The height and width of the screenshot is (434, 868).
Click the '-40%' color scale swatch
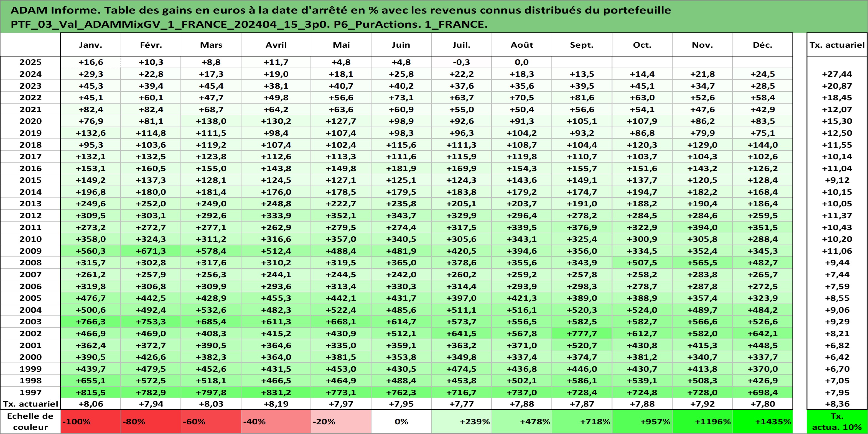click(x=276, y=422)
